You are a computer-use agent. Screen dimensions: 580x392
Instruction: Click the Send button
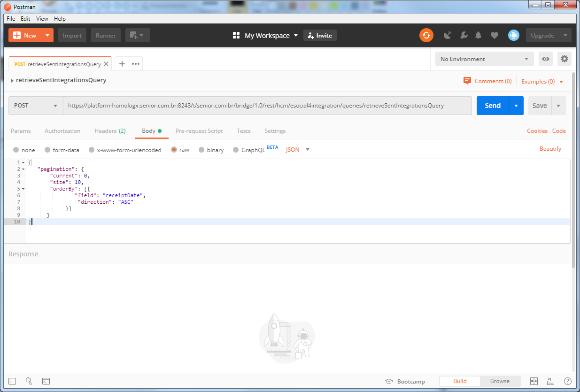[x=493, y=106]
